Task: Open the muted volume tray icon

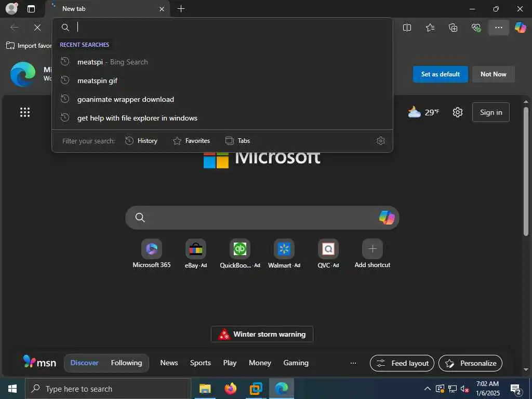Action: [x=464, y=389]
